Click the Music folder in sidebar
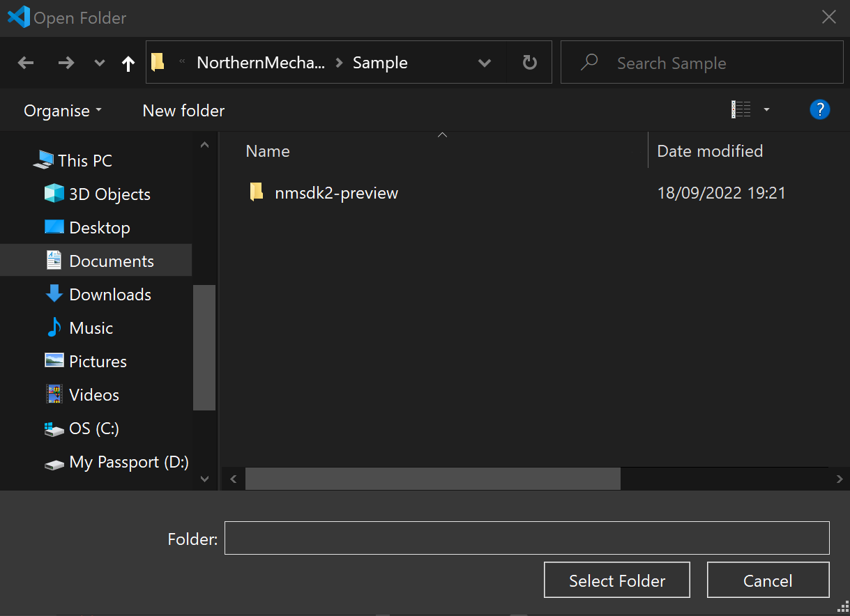This screenshot has width=850, height=616. pyautogui.click(x=91, y=328)
